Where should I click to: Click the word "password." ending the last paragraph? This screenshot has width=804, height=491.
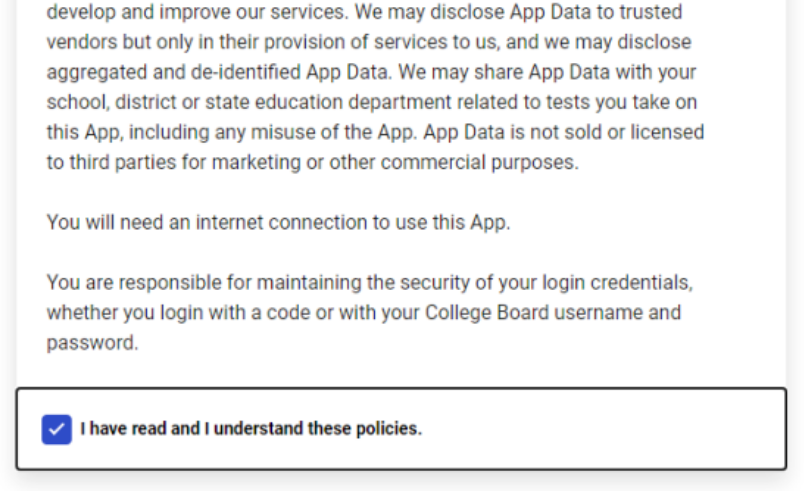coord(92,343)
